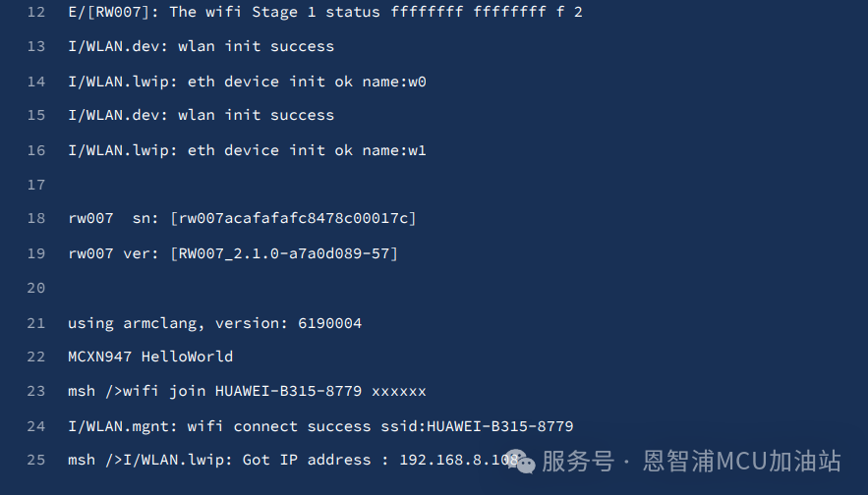Click the second 'wlan init success' line
The height and width of the screenshot is (495, 868).
(x=201, y=115)
